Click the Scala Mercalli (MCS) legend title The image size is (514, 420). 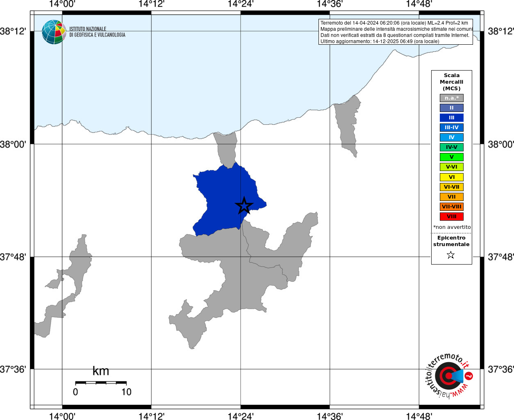click(x=451, y=82)
